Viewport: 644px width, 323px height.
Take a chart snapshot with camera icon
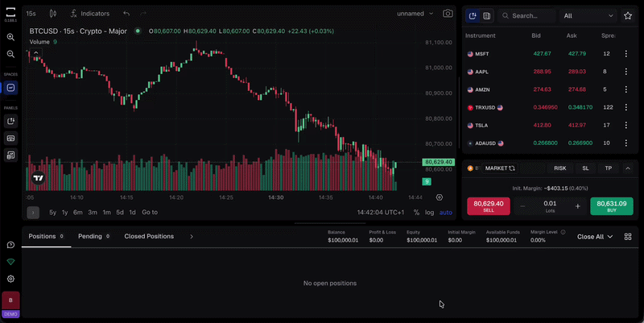click(448, 14)
